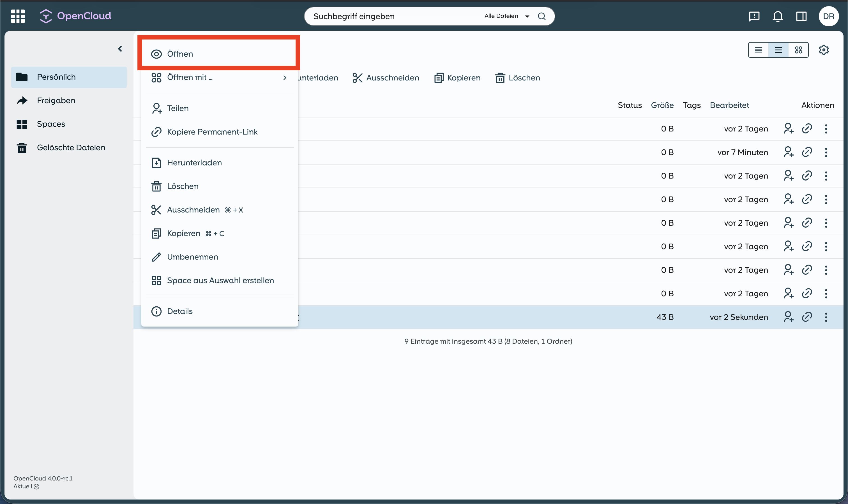Switch to tiles grid view
Viewport: 848px width, 504px height.
tap(798, 50)
